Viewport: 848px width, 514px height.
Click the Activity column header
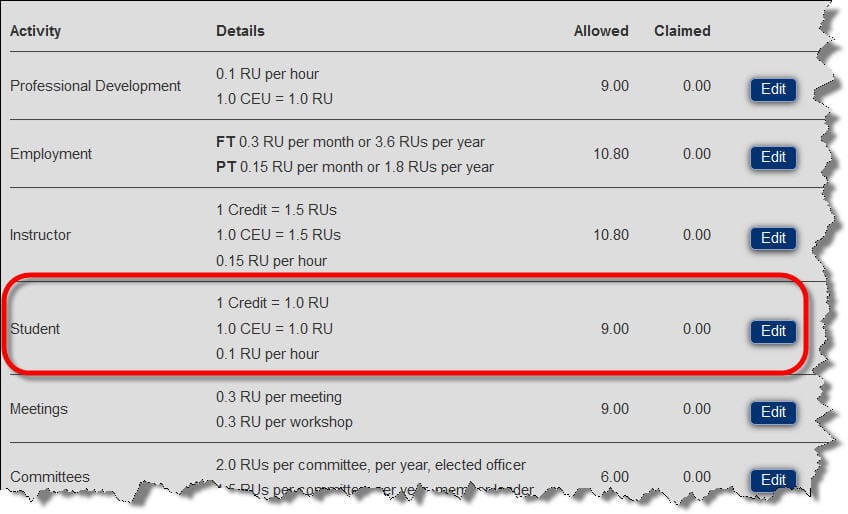click(35, 31)
